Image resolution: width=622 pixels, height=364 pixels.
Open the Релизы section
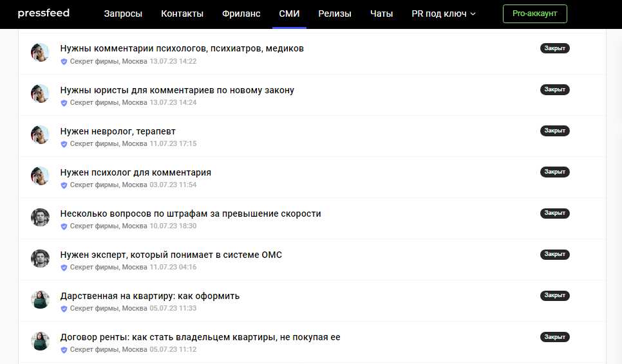(x=335, y=14)
